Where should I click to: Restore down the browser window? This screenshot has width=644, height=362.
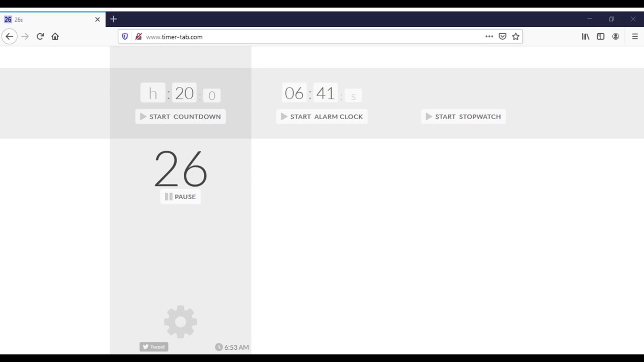tap(611, 19)
